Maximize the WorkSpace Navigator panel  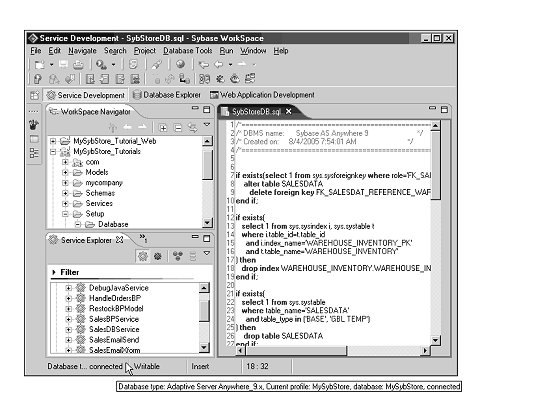(206, 110)
